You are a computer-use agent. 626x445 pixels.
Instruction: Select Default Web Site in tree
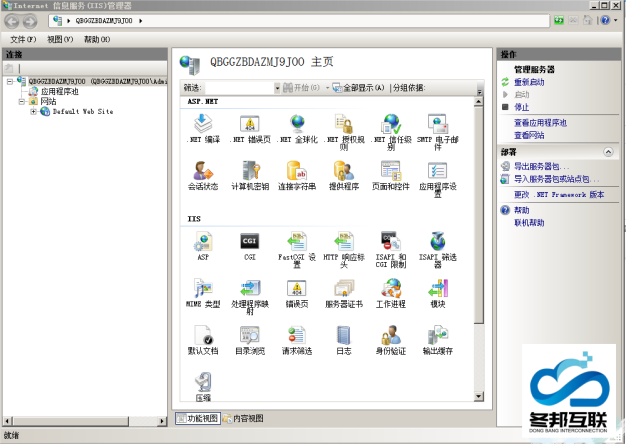83,111
